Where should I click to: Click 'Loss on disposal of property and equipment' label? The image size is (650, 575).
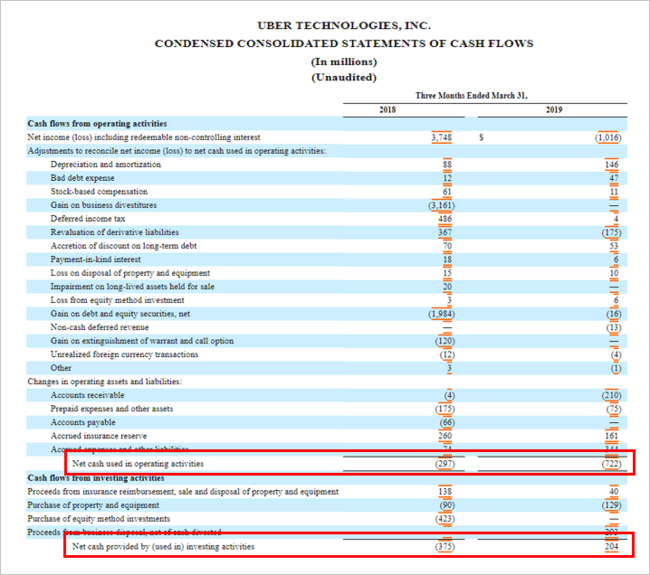tap(130, 273)
